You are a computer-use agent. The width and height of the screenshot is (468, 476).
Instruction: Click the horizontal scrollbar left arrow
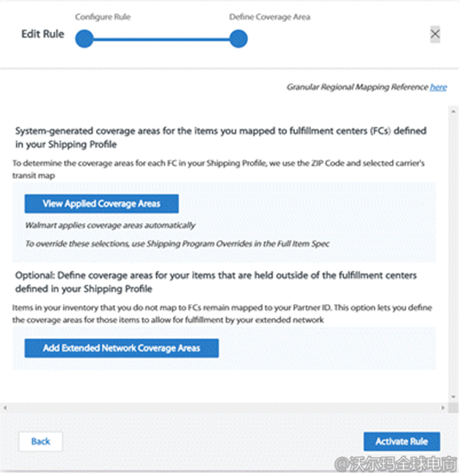click(x=6, y=408)
